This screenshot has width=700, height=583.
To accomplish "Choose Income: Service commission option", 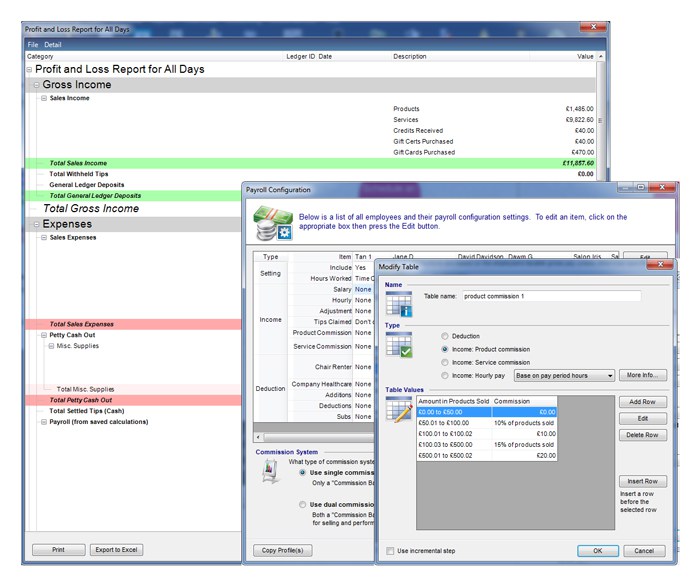I will tap(445, 362).
